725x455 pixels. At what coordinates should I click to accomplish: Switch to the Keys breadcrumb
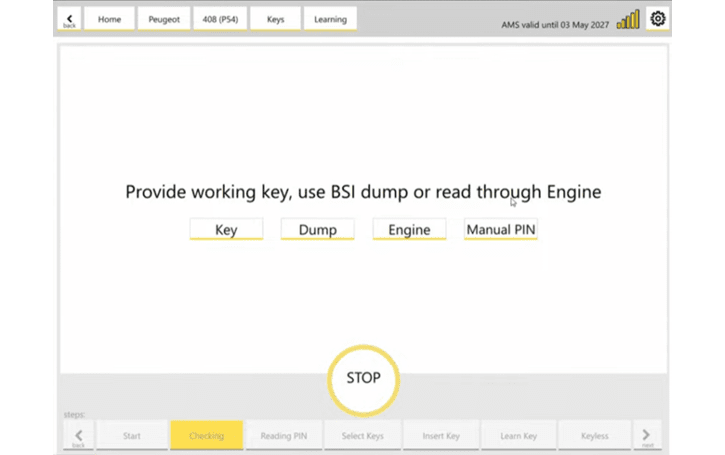(275, 20)
